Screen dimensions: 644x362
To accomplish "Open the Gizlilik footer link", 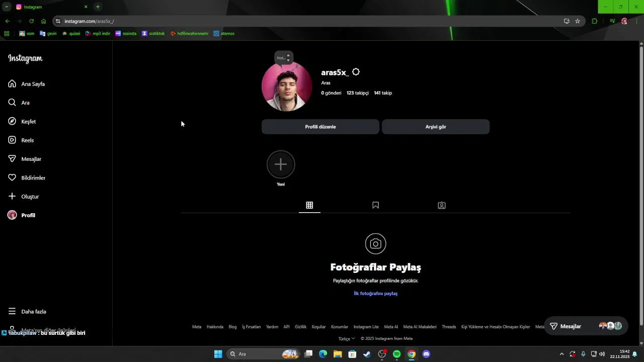I will point(300,327).
